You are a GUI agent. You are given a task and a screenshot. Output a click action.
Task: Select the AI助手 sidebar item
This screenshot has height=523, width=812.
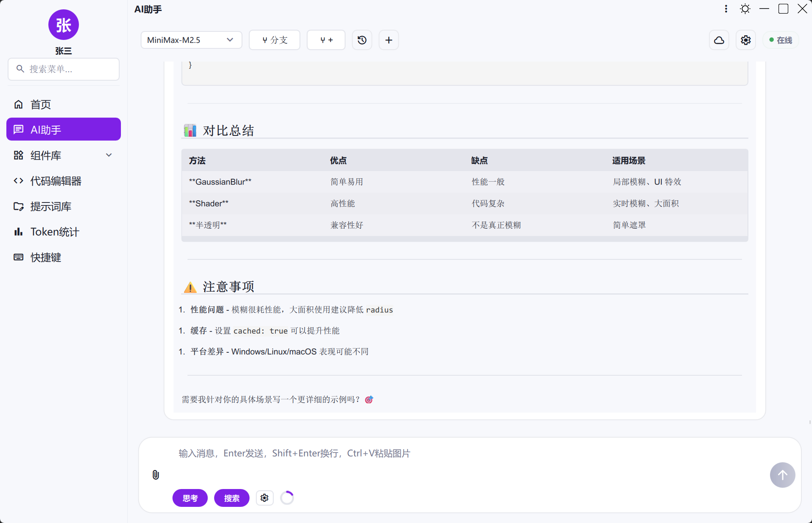tap(64, 129)
